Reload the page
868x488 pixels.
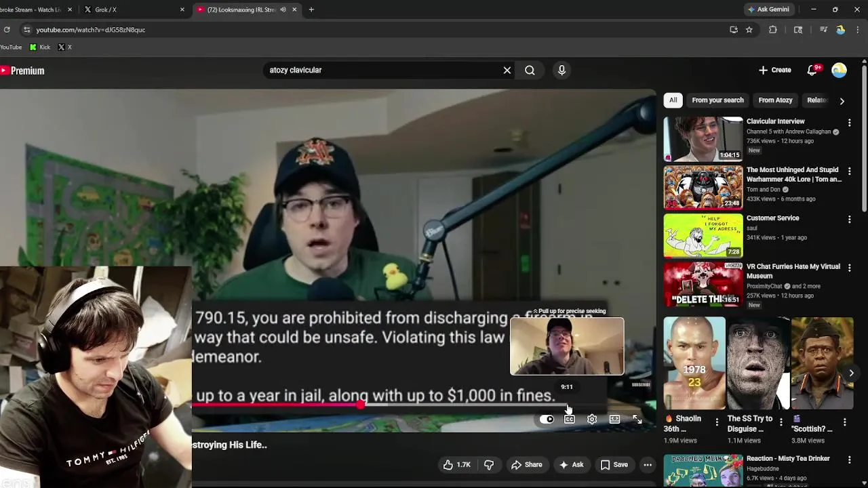pyautogui.click(x=7, y=30)
